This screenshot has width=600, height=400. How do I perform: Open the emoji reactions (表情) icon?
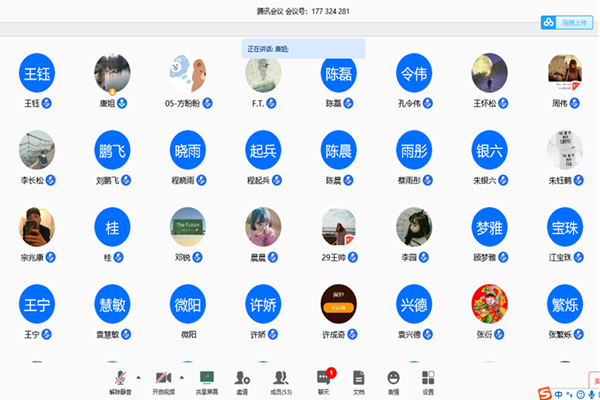(x=393, y=379)
